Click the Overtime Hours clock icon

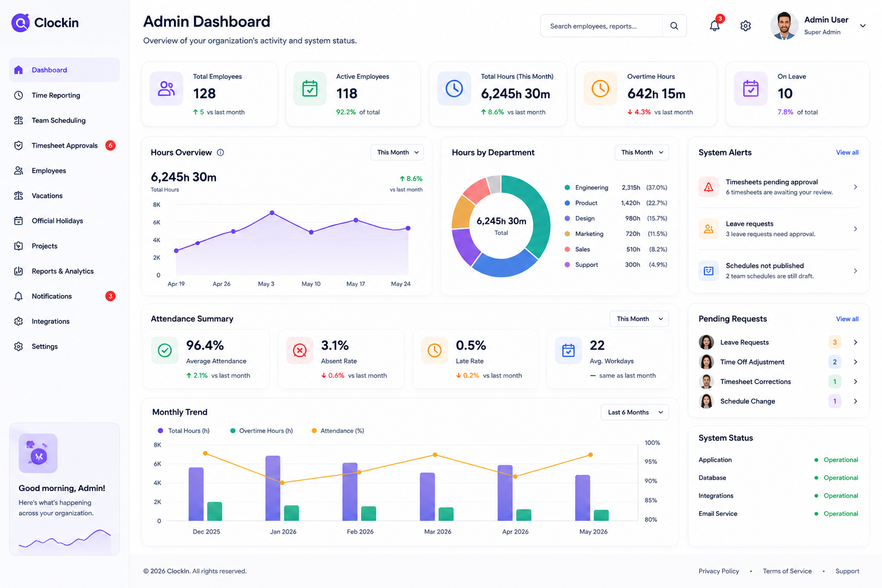[x=601, y=88]
